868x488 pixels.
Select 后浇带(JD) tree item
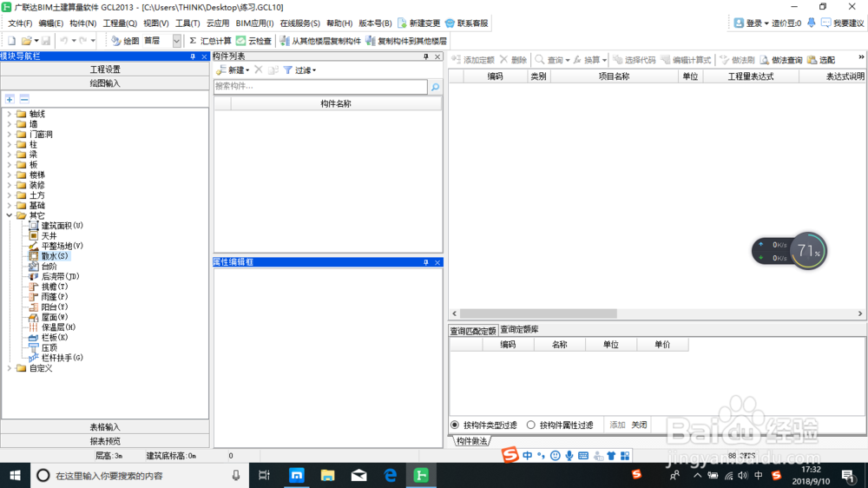click(x=60, y=276)
